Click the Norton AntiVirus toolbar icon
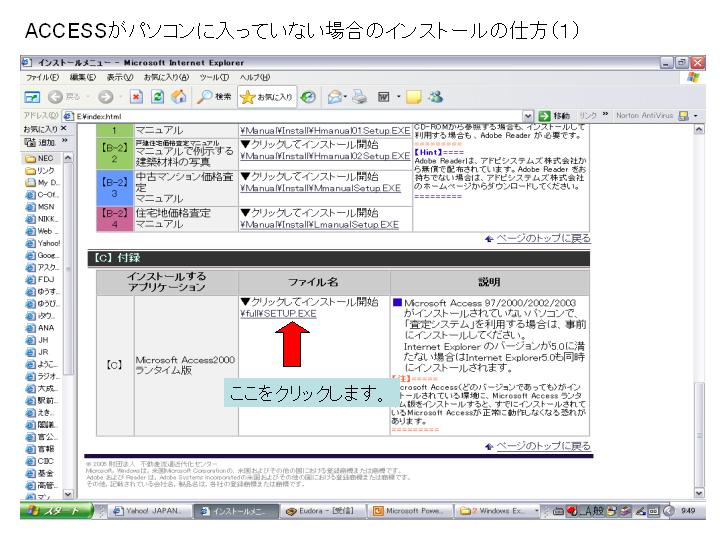Screen dimensions: 720x540 click(683, 116)
